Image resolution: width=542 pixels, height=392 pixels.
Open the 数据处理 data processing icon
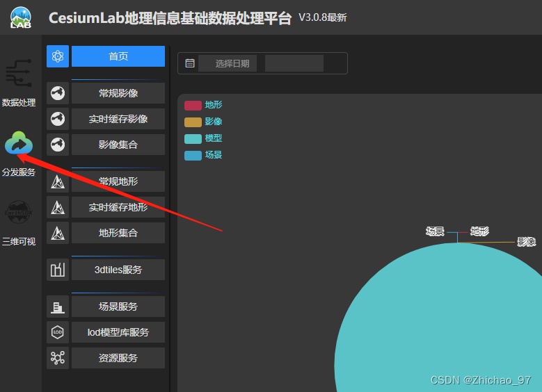[x=19, y=73]
